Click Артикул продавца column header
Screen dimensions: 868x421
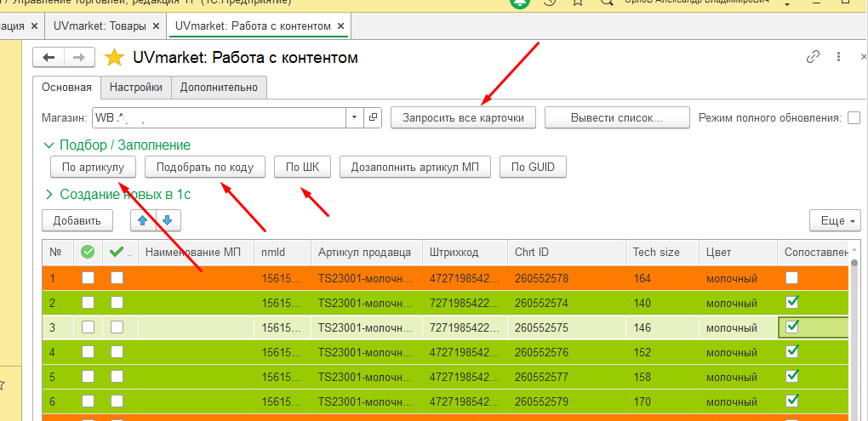(367, 253)
